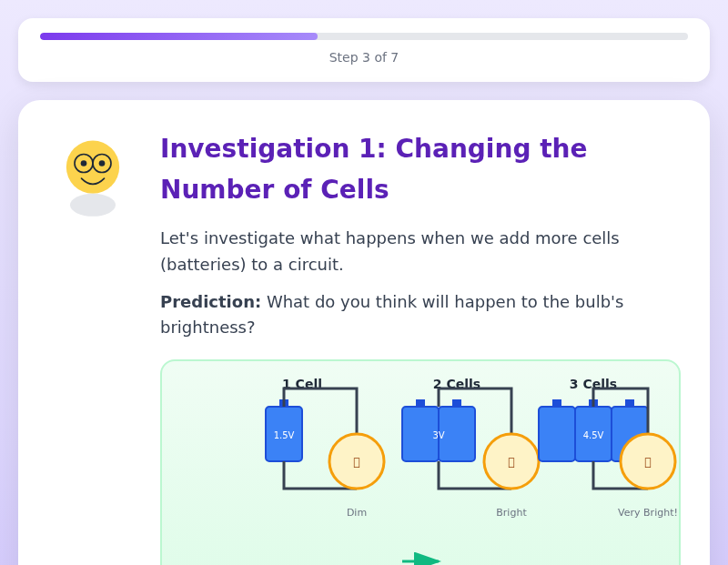Click the smiley mascot face with glasses
The height and width of the screenshot is (565, 728).
[93, 166]
